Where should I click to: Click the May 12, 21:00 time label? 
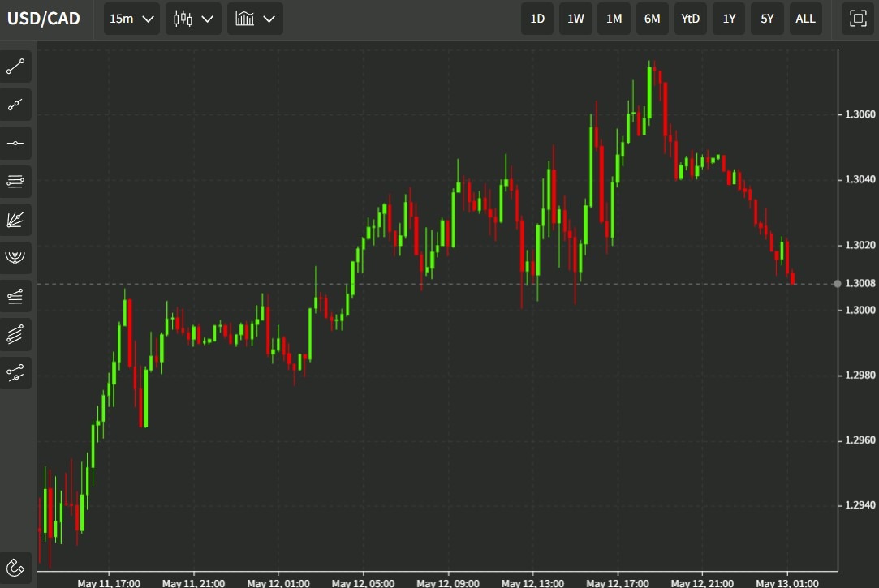click(702, 583)
